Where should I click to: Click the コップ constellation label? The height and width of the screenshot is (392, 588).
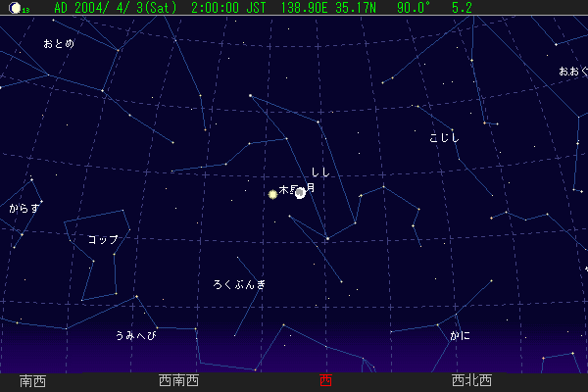click(x=103, y=240)
